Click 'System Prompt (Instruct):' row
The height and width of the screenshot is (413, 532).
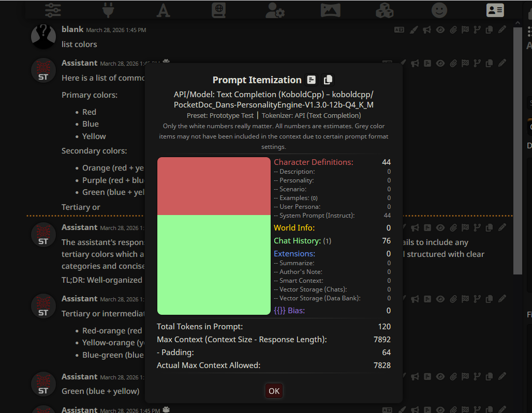(x=332, y=216)
